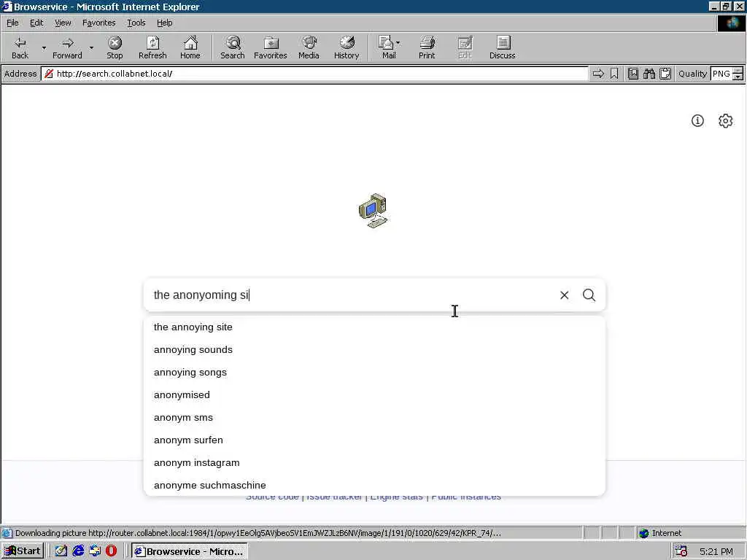Image resolution: width=747 pixels, height=560 pixels.
Task: Click the 5:21 PM taskbar clock
Action: click(x=716, y=551)
